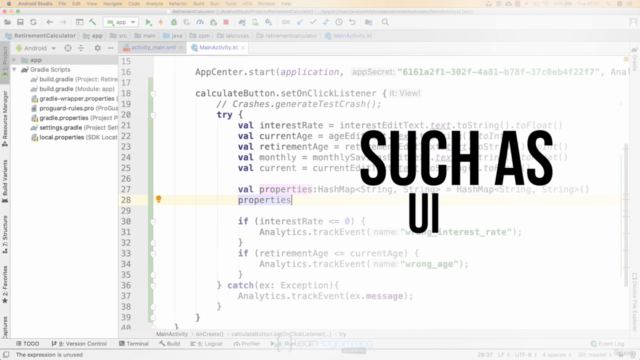Select gradle-wrapper.properties in the tree
640x360 pixels.
coord(74,99)
